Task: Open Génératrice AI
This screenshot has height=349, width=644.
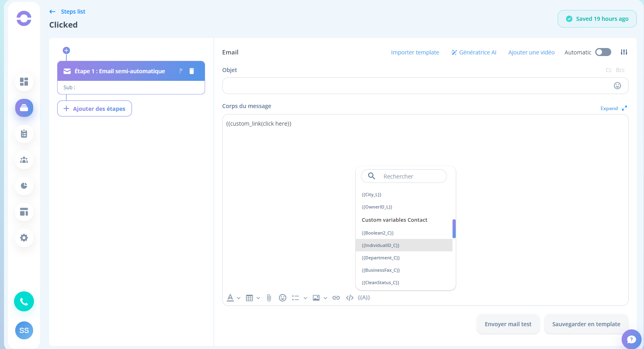Action: [x=474, y=52]
